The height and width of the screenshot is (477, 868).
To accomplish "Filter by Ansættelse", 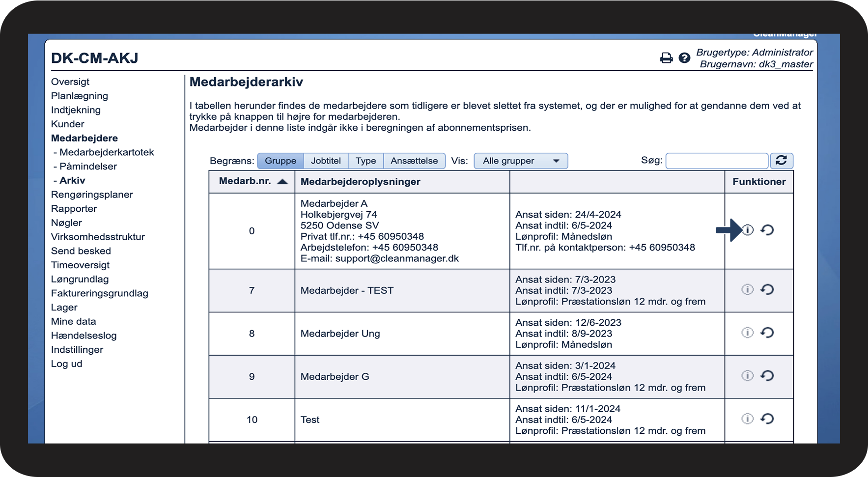I will [414, 161].
